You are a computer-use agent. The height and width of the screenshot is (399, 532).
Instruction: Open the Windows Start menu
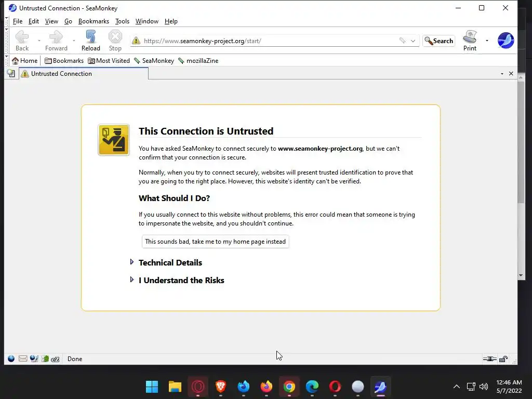point(152,387)
